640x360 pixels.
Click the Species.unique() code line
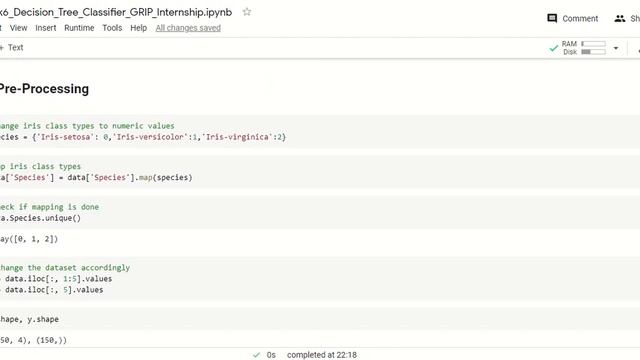[40, 218]
